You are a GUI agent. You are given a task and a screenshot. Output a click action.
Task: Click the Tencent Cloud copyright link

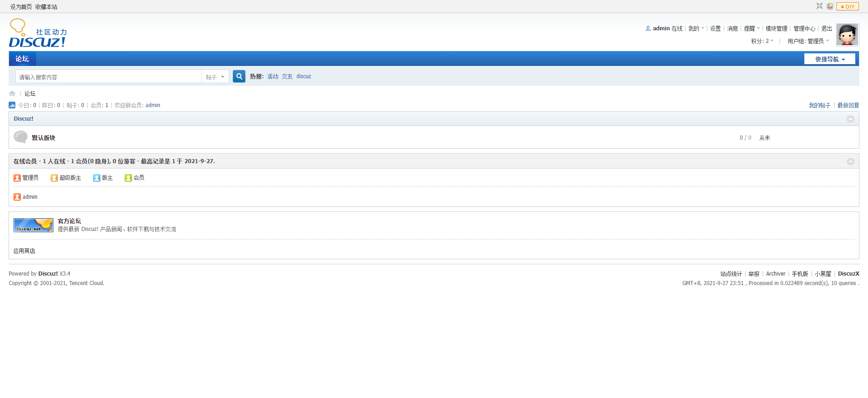tap(86, 283)
